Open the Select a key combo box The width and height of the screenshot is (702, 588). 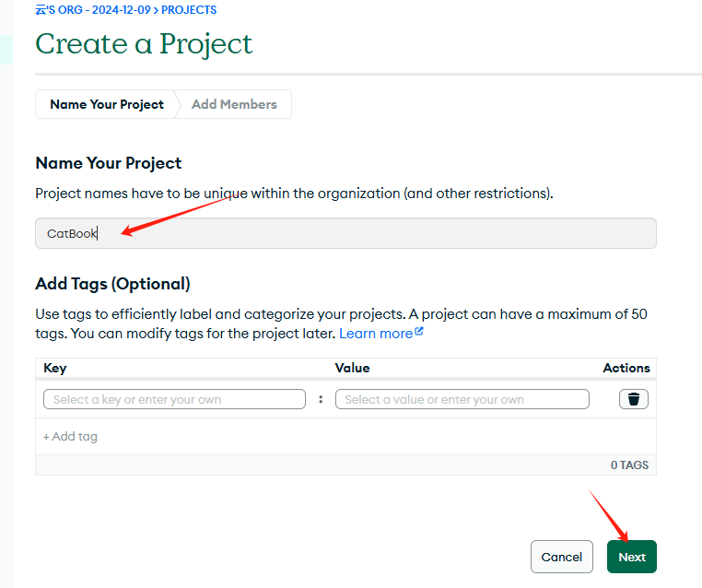click(175, 399)
